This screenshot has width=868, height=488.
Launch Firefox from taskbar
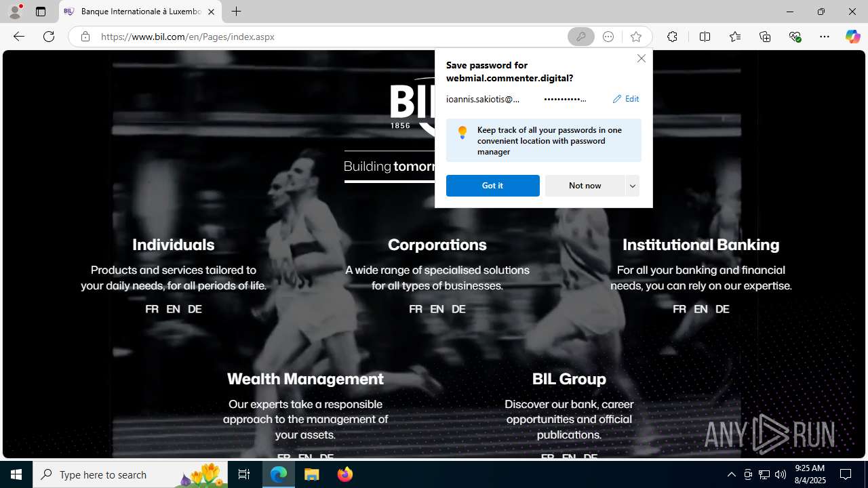(x=345, y=474)
